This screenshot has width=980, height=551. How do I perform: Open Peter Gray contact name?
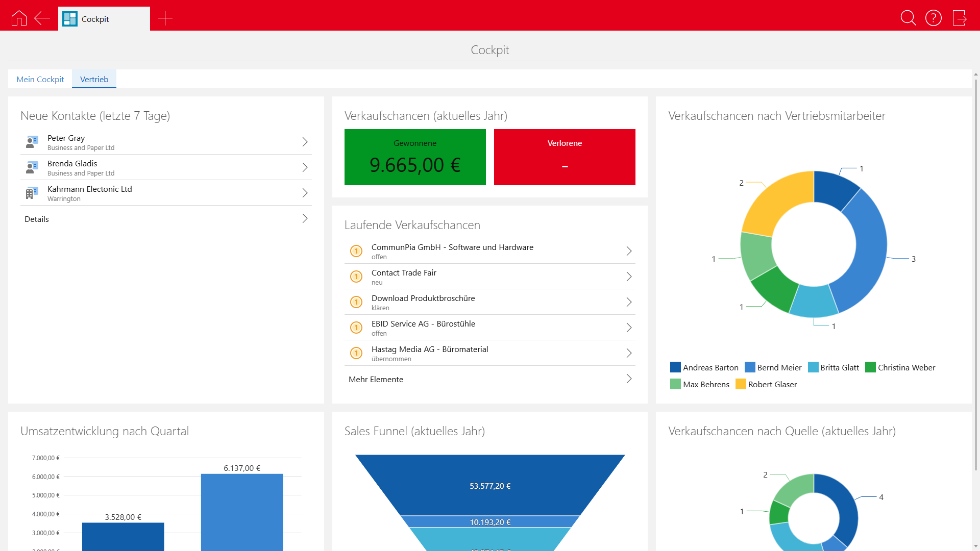click(66, 138)
